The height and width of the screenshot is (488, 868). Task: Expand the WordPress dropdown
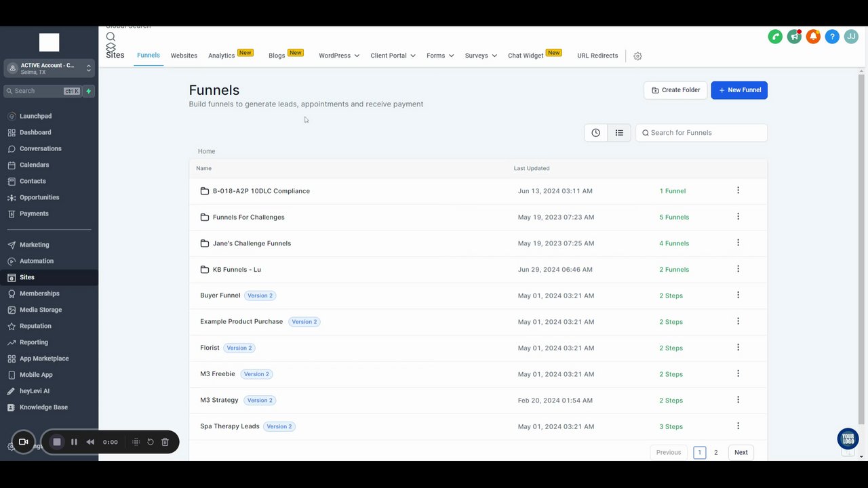coord(339,56)
